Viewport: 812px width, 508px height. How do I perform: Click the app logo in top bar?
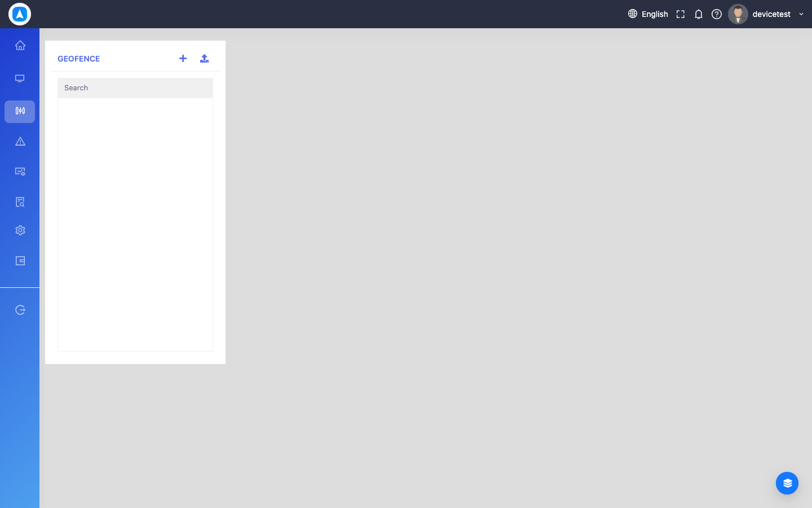[20, 14]
